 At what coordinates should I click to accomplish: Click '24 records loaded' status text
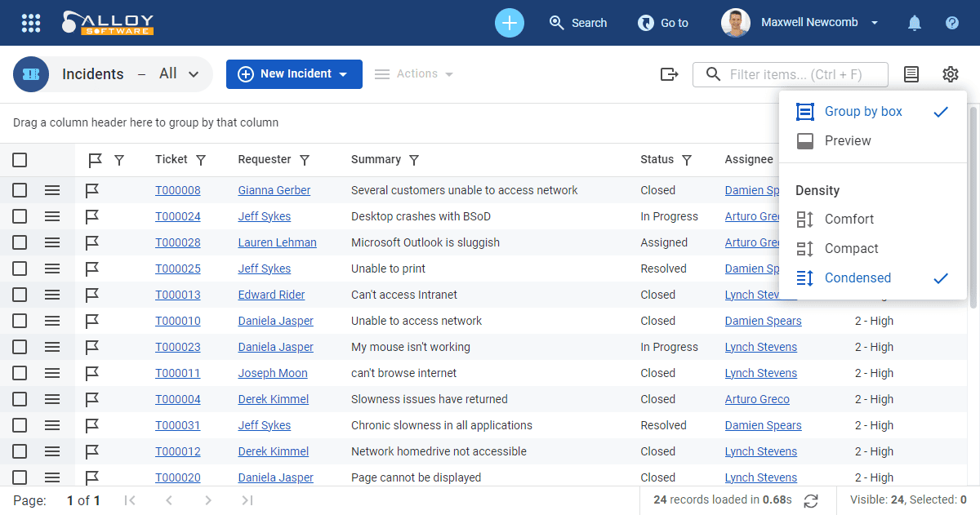coord(723,500)
